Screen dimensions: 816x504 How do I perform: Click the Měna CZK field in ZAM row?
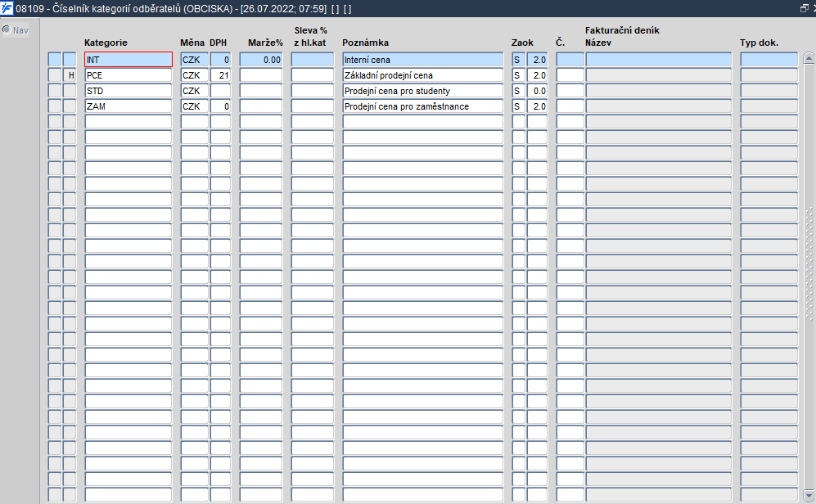(195, 106)
